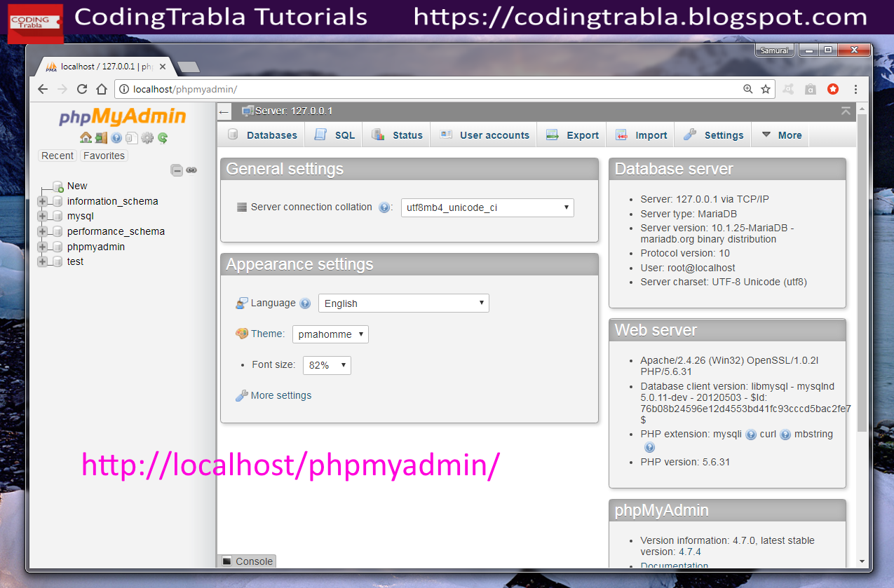The image size is (894, 588).
Task: Open the Console bar at the bottom
Action: [247, 561]
